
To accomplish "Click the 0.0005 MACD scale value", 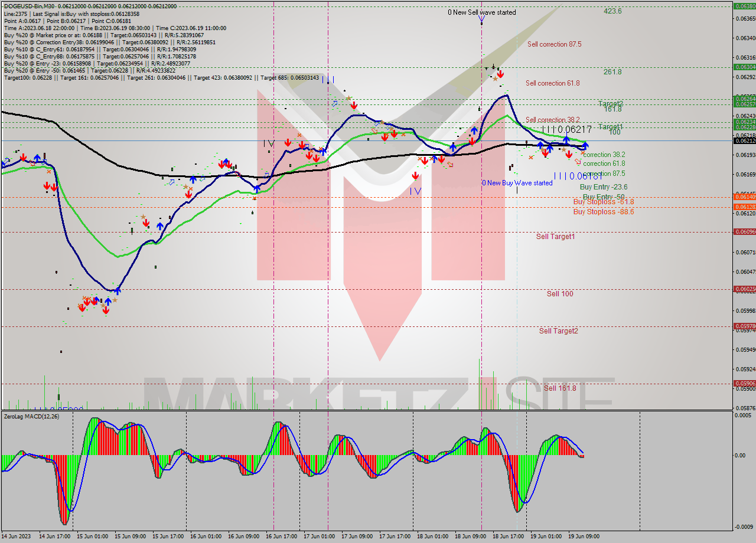I will click(743, 415).
